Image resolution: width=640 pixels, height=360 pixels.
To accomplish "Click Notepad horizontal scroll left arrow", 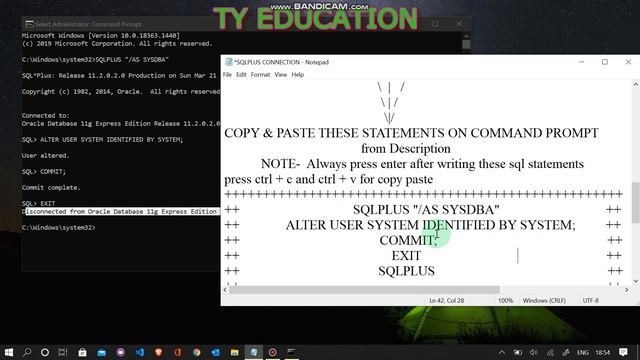I will pos(225,290).
